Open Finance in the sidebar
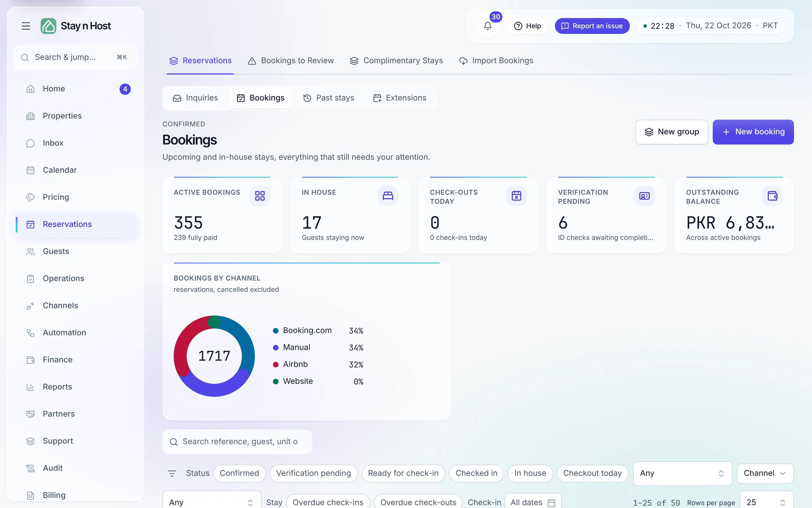 coord(76,360)
